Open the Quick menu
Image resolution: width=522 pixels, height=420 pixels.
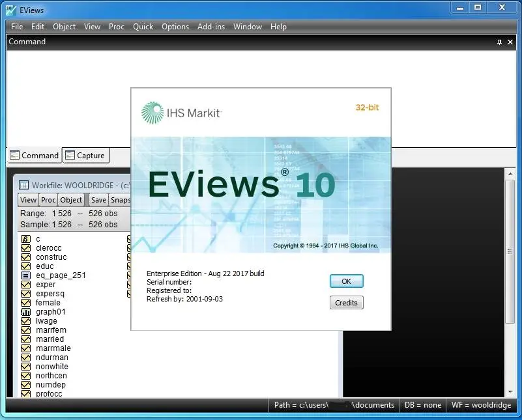(143, 27)
